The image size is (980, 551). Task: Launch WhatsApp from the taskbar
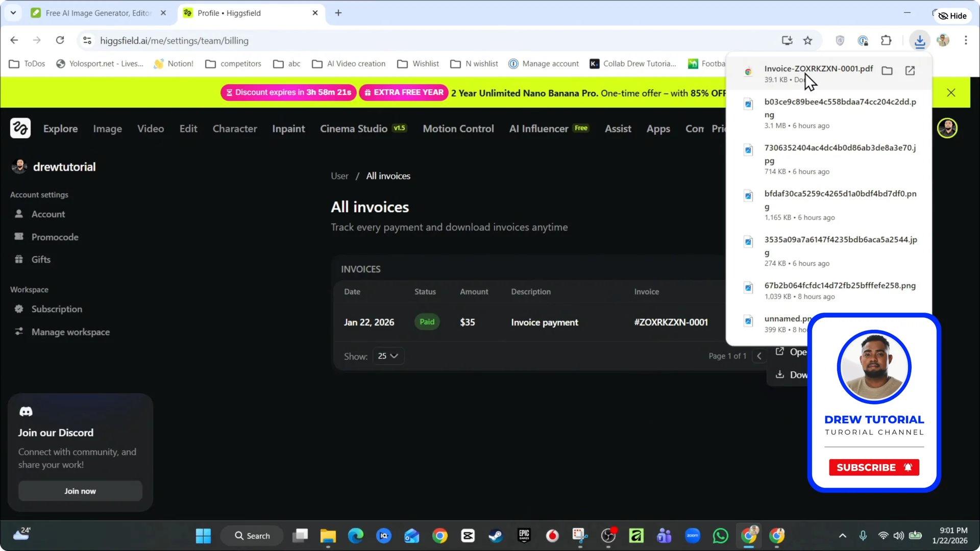pyautogui.click(x=720, y=536)
